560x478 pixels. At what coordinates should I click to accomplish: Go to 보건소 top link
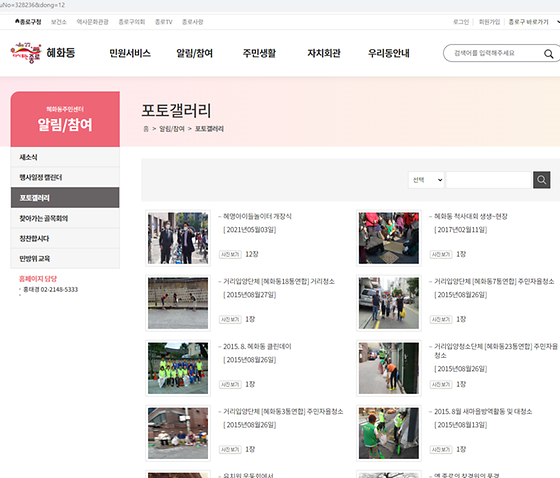pyautogui.click(x=59, y=22)
